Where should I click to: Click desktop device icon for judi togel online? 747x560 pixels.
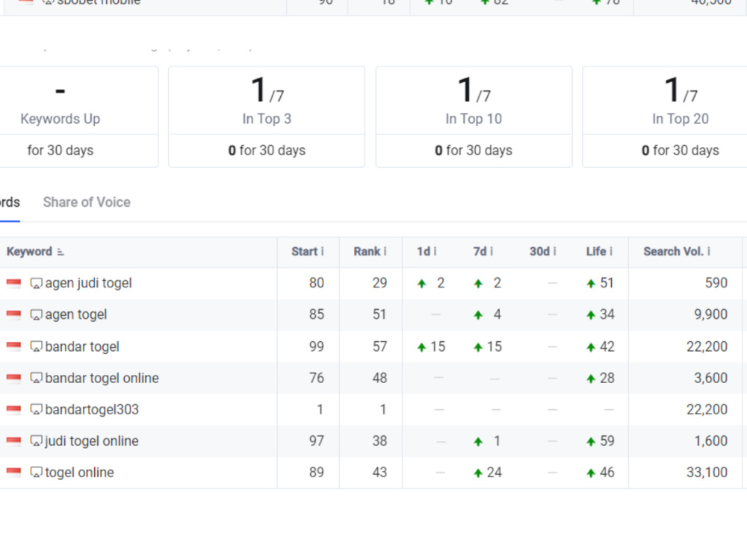coord(36,441)
